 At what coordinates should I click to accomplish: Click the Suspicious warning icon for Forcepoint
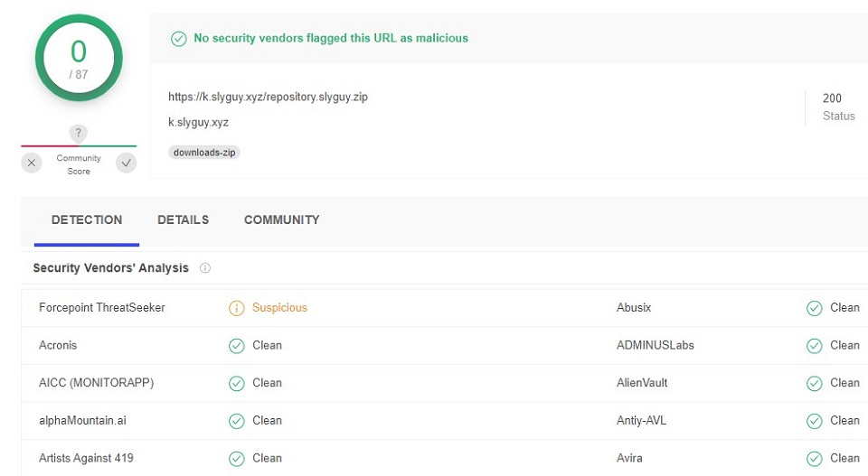pyautogui.click(x=237, y=308)
